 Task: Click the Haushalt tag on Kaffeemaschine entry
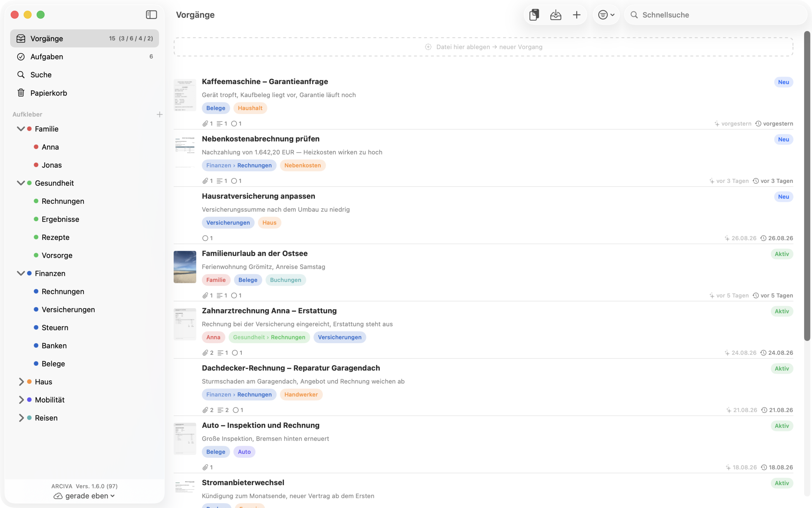point(250,108)
